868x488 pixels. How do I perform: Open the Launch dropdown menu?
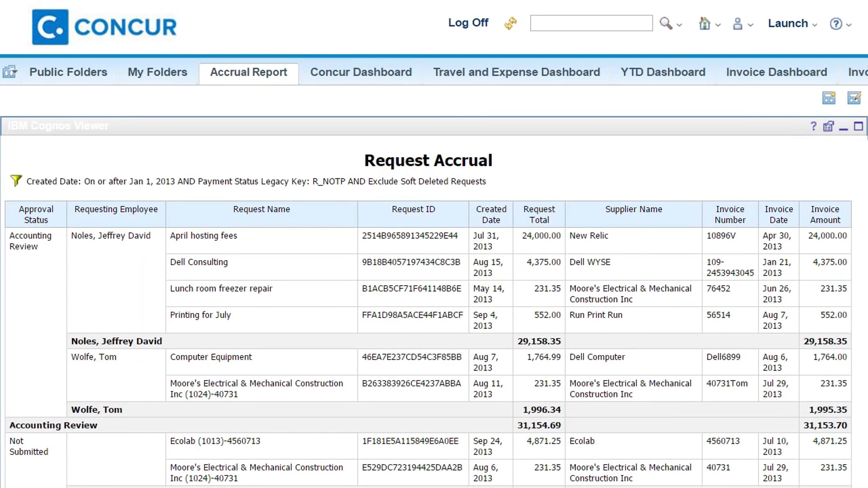pyautogui.click(x=792, y=23)
